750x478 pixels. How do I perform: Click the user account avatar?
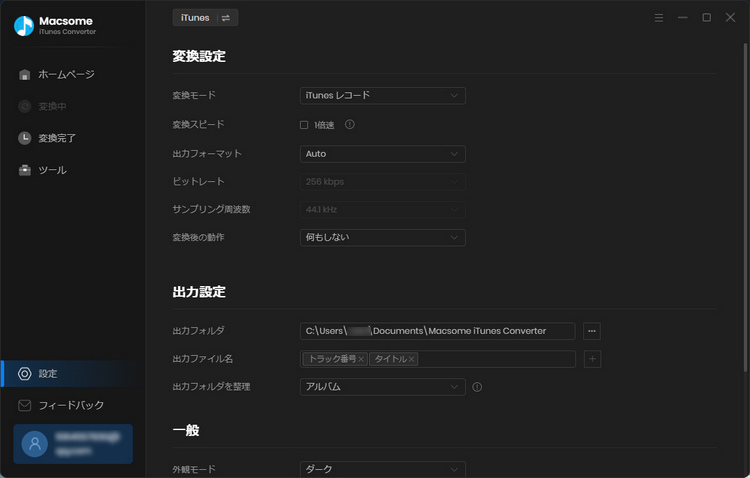[x=34, y=444]
